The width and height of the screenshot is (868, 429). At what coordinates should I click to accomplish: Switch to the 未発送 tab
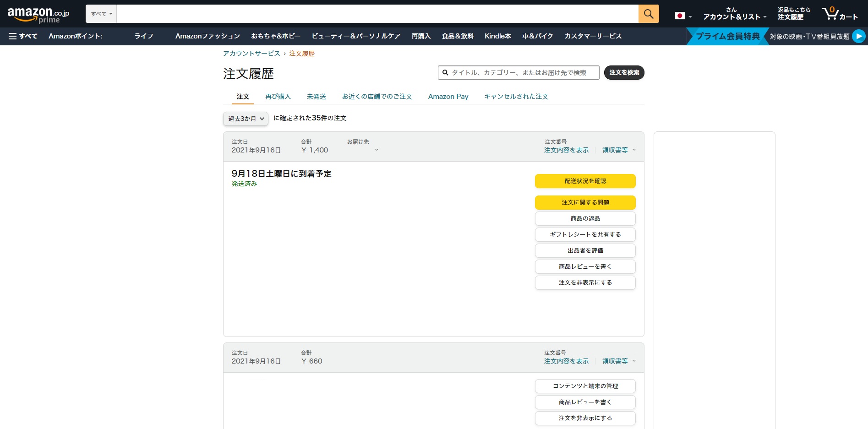[317, 97]
